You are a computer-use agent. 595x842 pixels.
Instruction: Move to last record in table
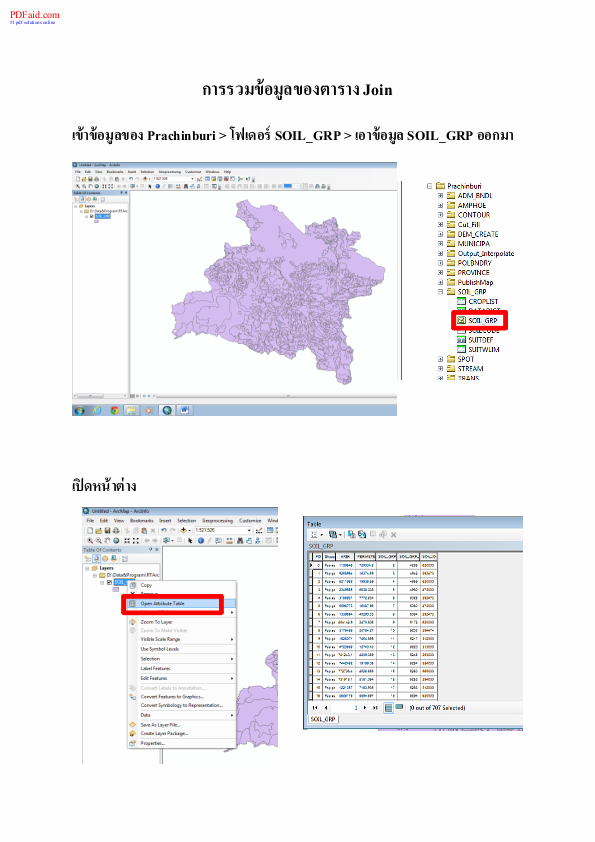[375, 707]
